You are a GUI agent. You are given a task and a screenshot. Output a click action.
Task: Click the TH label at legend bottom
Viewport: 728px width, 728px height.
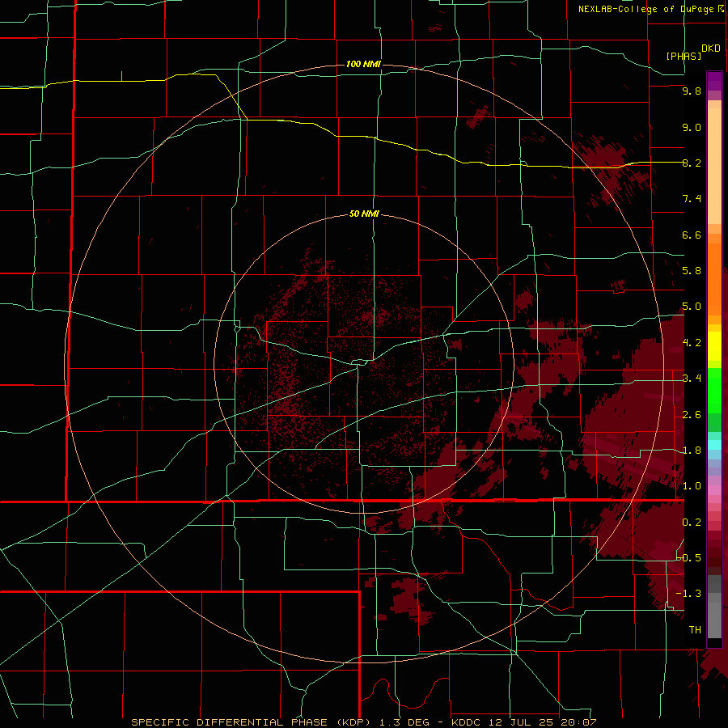695,630
